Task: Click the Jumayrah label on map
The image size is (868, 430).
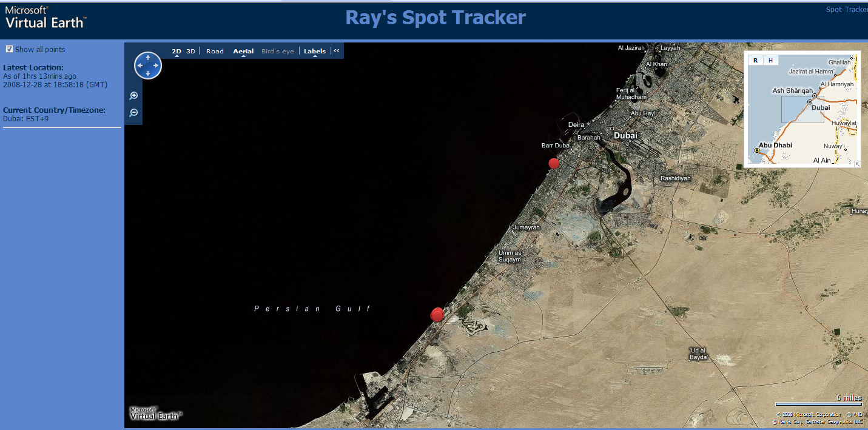Action: (x=526, y=227)
